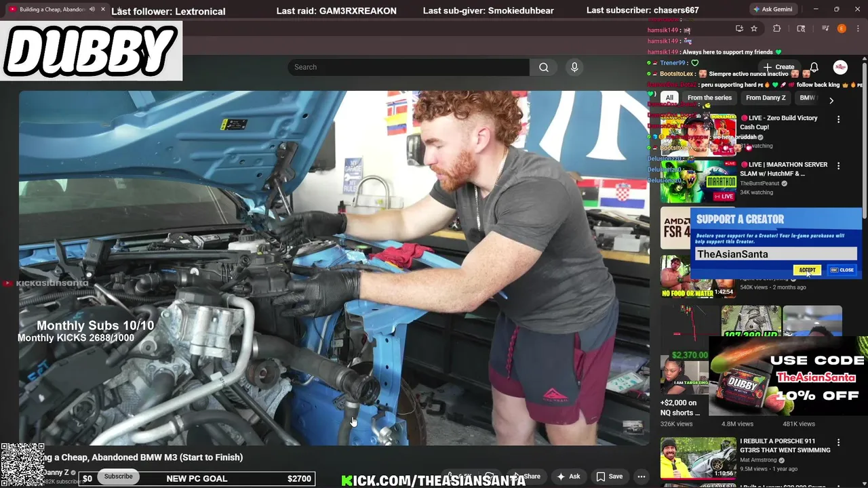This screenshot has height=488, width=868.
Task: Open MARATHON SERVER SLAM live thumbnail
Action: [698, 182]
